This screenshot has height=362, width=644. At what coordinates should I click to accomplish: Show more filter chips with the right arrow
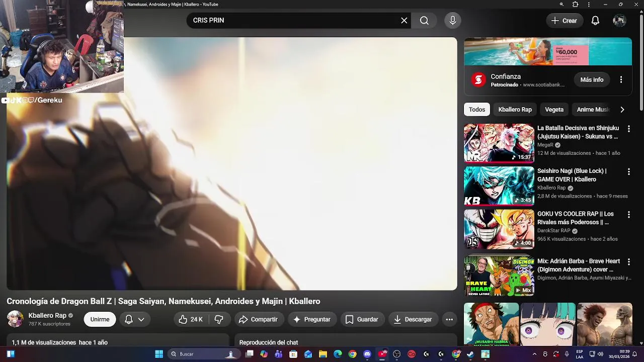pyautogui.click(x=622, y=110)
